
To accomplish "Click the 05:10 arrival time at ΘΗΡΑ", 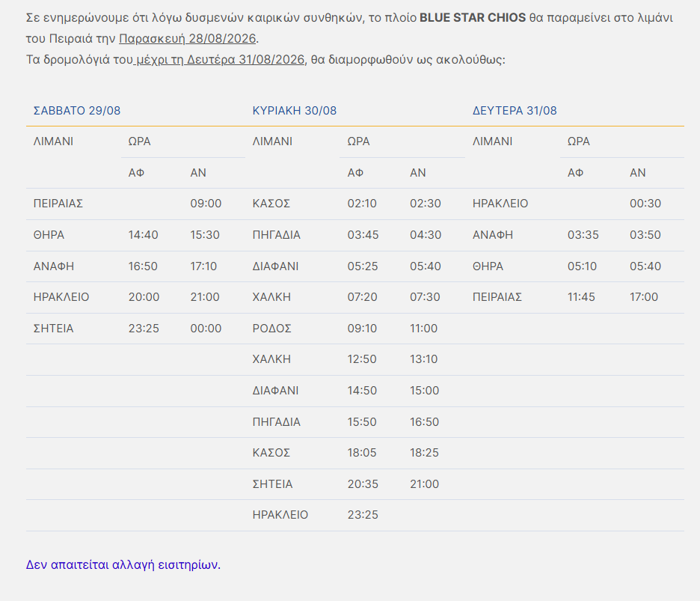I will click(582, 266).
